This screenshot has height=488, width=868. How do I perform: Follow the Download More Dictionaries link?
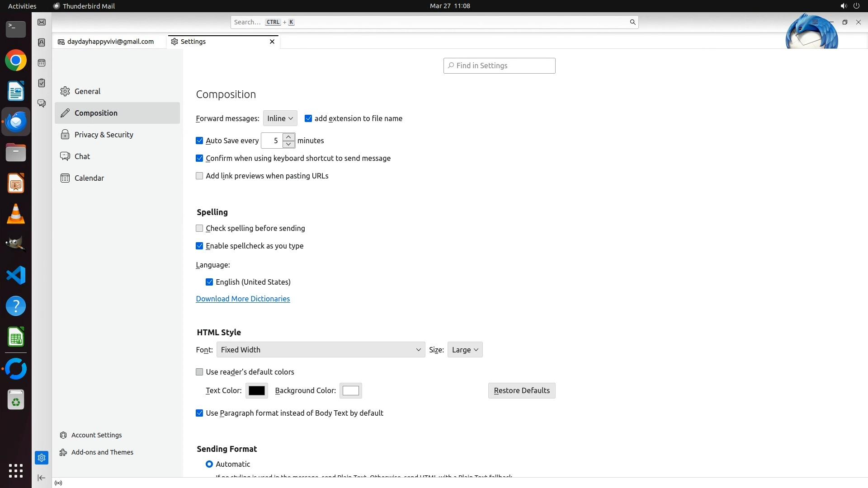[x=243, y=299]
